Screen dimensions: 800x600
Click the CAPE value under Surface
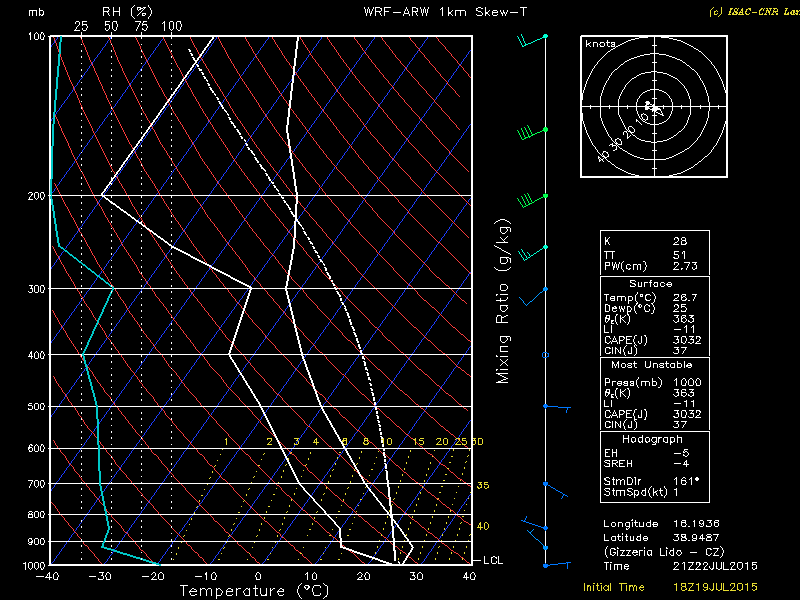click(x=687, y=340)
